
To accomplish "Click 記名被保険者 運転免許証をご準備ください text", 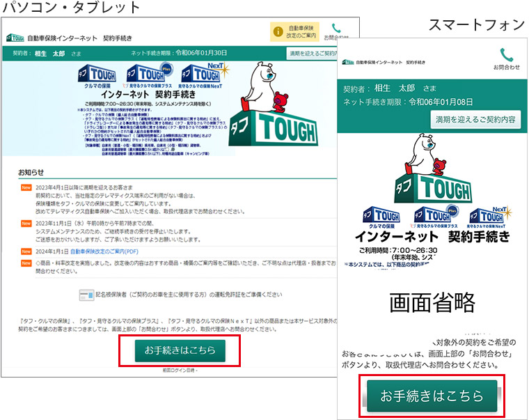I will pyautogui.click(x=189, y=295).
